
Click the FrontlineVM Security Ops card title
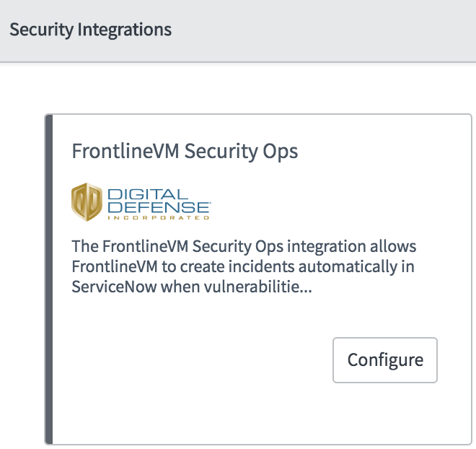pyautogui.click(x=185, y=152)
